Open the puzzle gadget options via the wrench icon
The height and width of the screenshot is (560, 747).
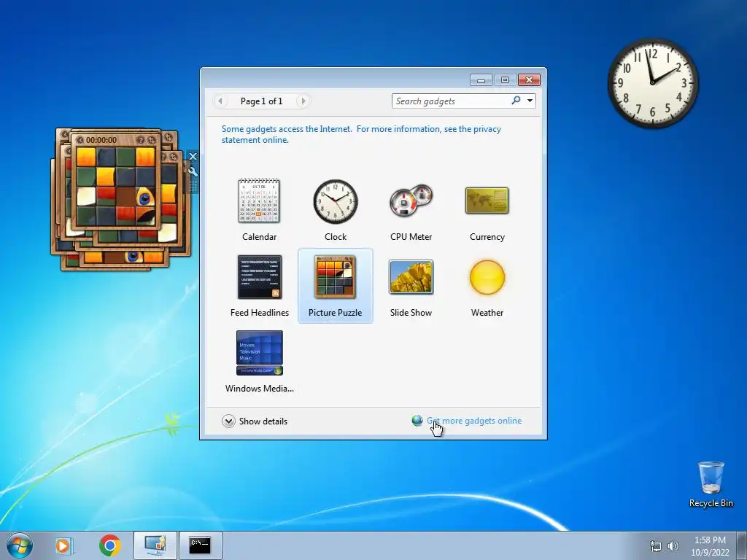click(193, 171)
